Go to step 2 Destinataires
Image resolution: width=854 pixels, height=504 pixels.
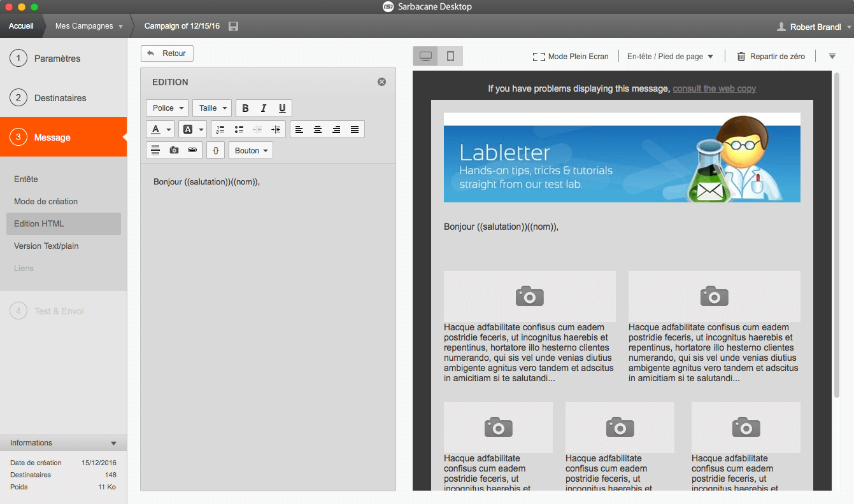pos(63,98)
